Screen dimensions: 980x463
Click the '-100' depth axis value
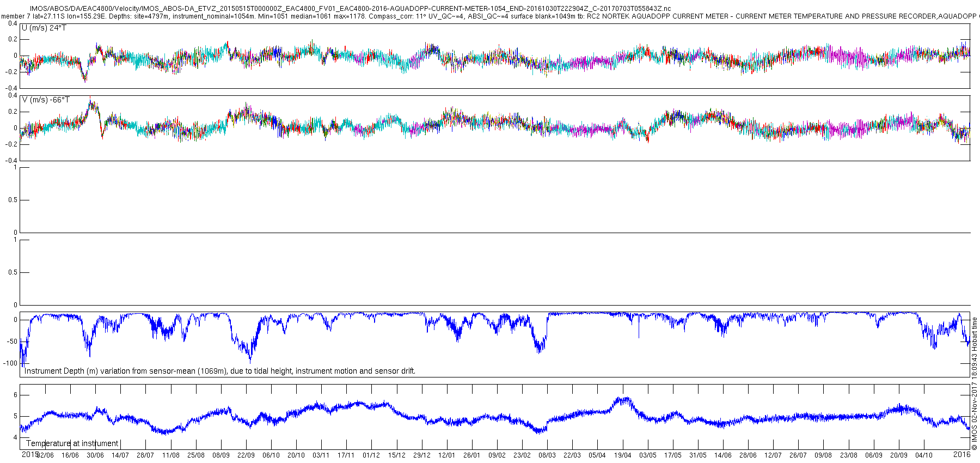point(10,363)
